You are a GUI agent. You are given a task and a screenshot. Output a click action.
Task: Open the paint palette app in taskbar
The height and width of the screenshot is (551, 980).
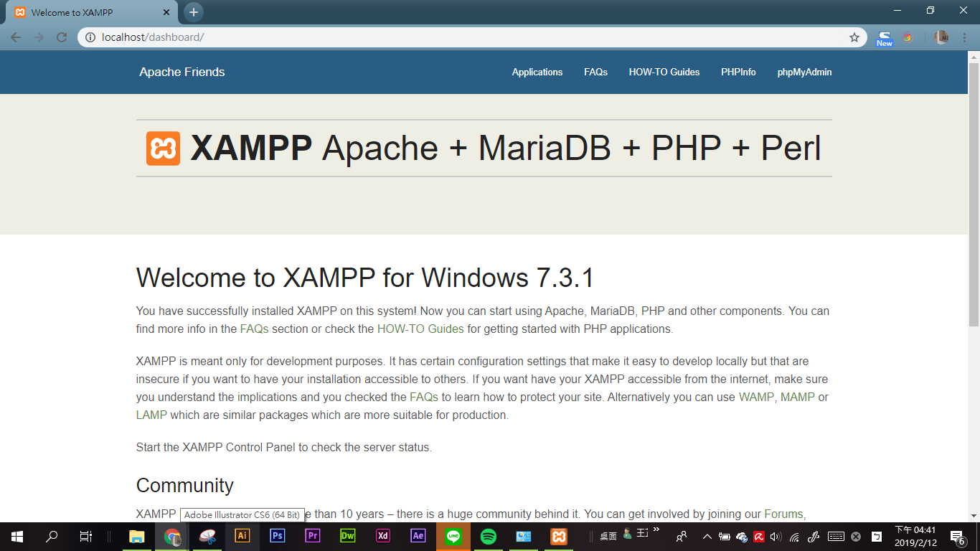pyautogui.click(x=207, y=536)
